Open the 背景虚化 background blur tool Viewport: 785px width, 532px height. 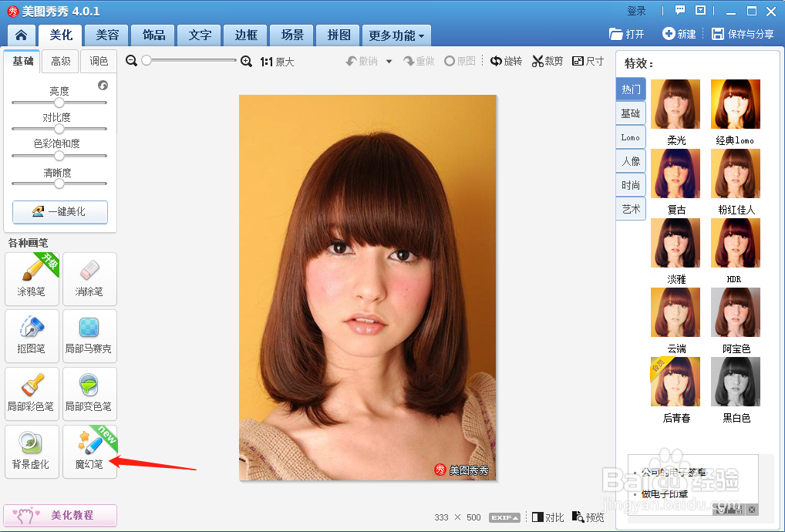[x=32, y=451]
